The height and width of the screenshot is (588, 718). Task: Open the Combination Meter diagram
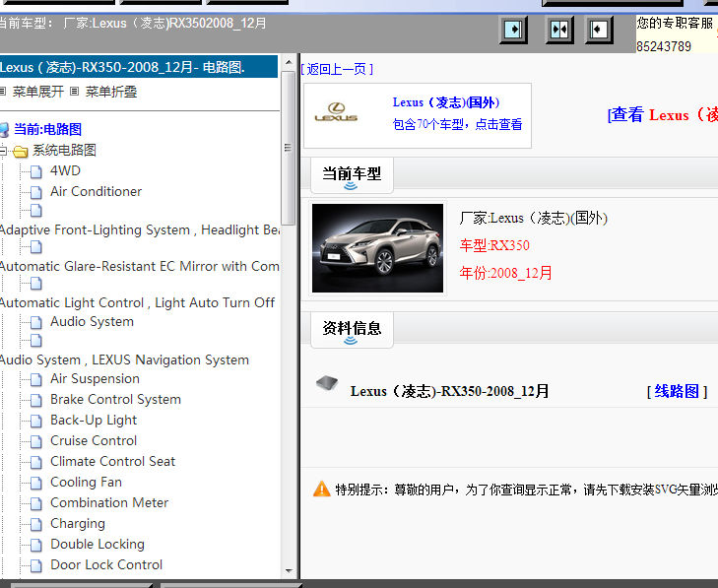point(109,503)
